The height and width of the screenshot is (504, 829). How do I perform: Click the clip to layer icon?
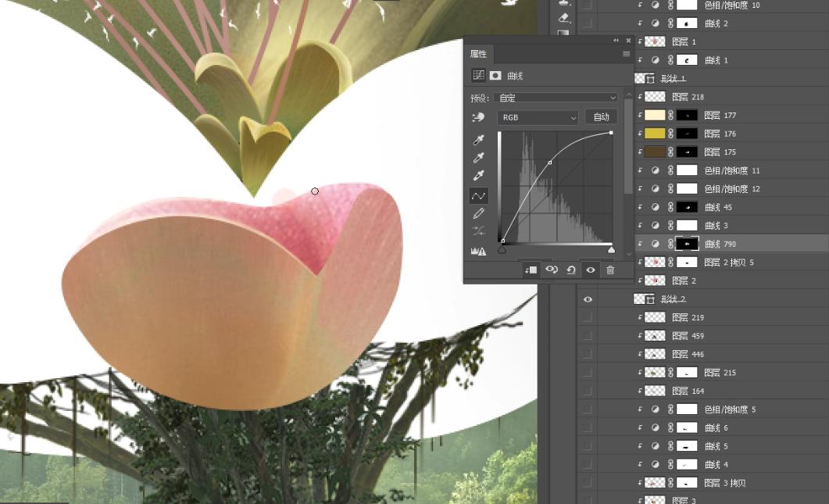[531, 270]
